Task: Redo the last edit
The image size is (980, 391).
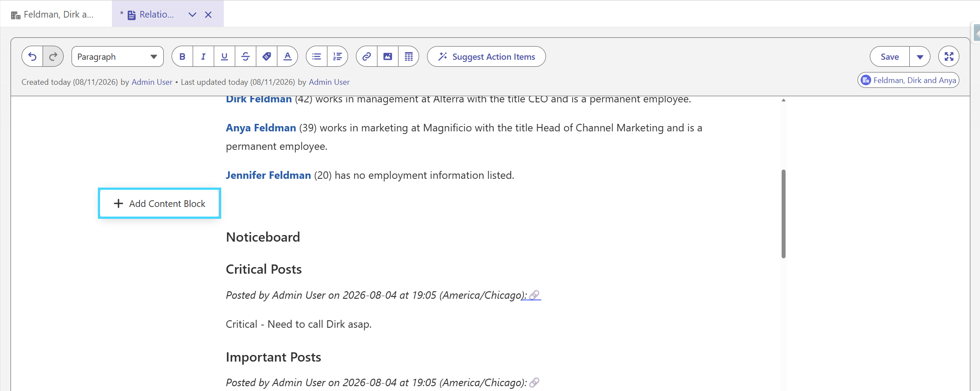Action: 53,57
